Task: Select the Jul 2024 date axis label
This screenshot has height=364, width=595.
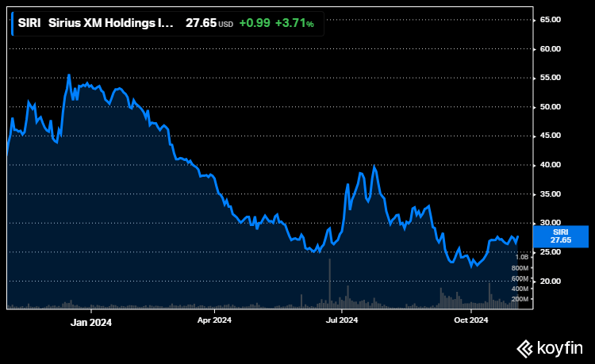Action: tap(342, 321)
